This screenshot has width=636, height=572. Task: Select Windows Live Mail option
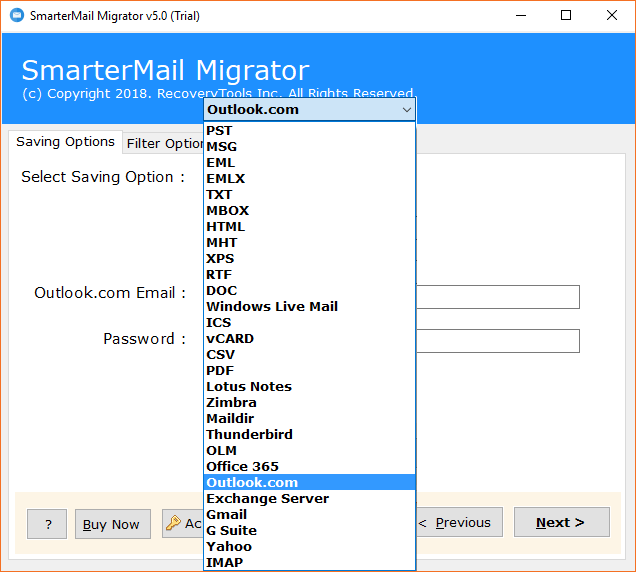[x=309, y=306]
